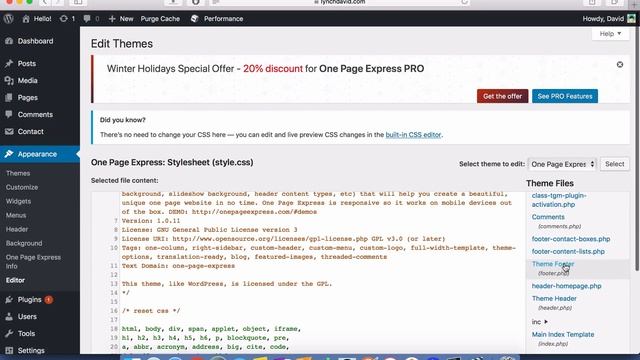The width and height of the screenshot is (640, 360).
Task: Open Performance gauge icon
Action: pos(195,19)
